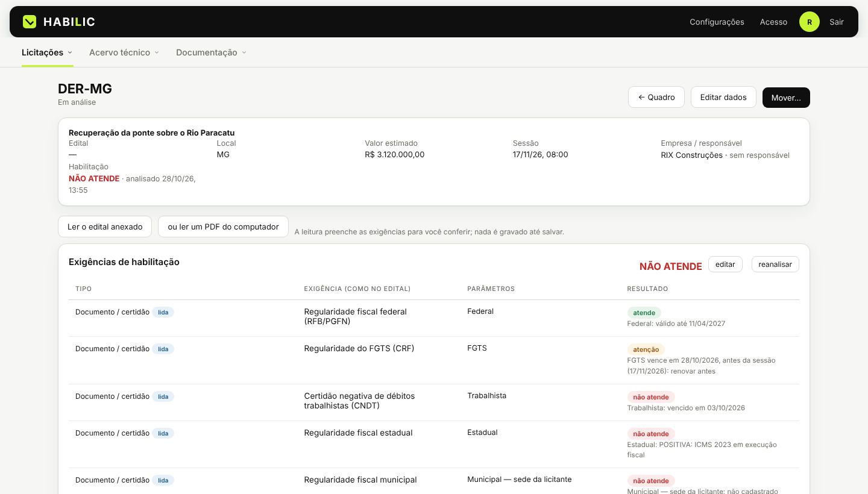868x494 pixels.
Task: Open the Licitações dropdown menu
Action: click(47, 52)
